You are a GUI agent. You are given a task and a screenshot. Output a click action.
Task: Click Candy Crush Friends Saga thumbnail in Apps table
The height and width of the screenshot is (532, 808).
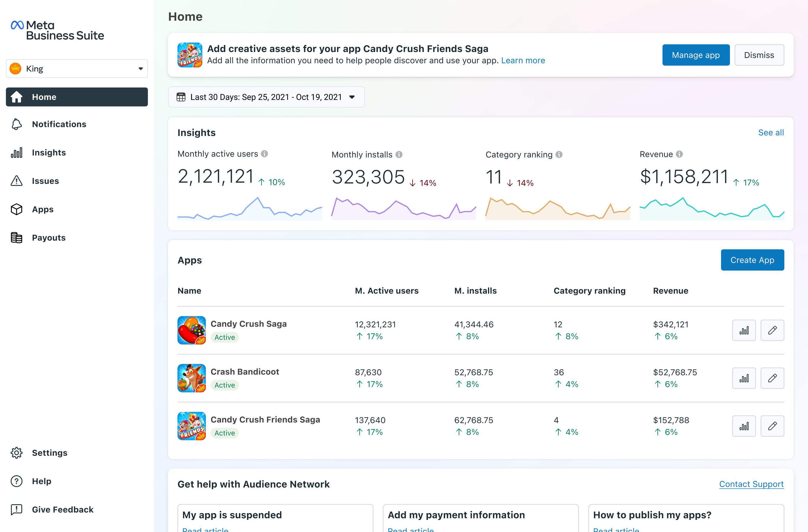pyautogui.click(x=191, y=426)
